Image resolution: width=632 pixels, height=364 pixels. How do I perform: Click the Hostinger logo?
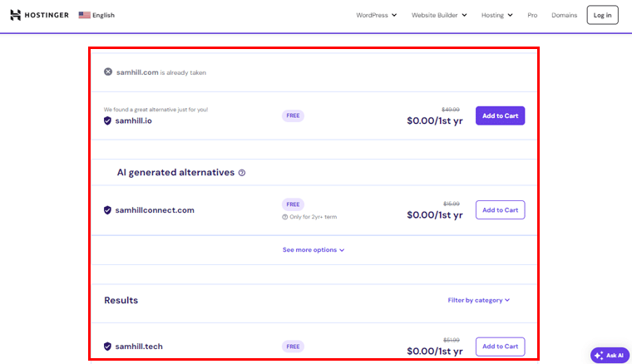(x=39, y=15)
